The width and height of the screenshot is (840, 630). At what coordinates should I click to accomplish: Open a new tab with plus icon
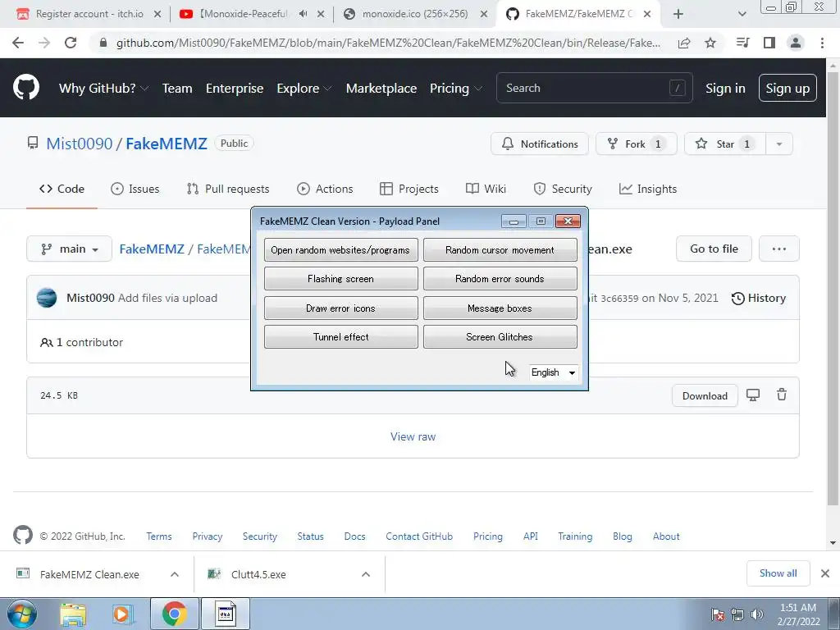click(x=678, y=14)
